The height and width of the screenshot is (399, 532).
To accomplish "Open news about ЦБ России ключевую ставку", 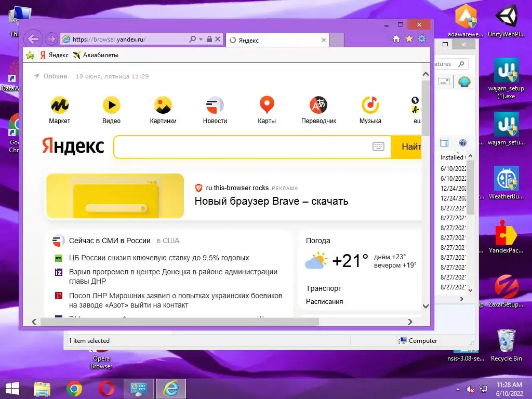I will tap(159, 258).
